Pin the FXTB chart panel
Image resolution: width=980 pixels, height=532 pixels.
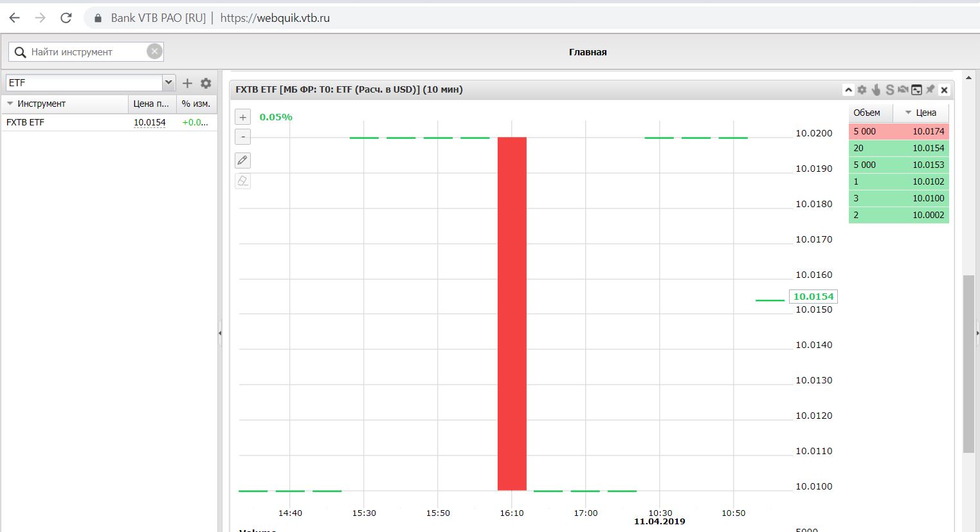(930, 89)
